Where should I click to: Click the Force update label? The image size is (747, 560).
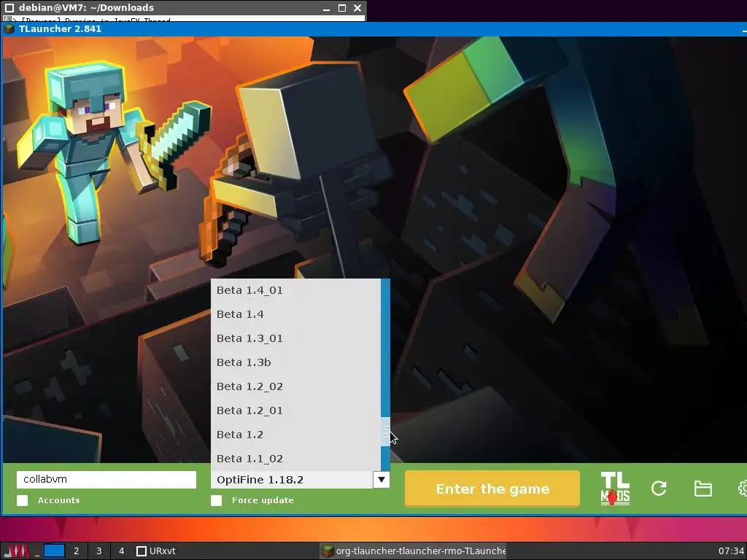point(263,500)
